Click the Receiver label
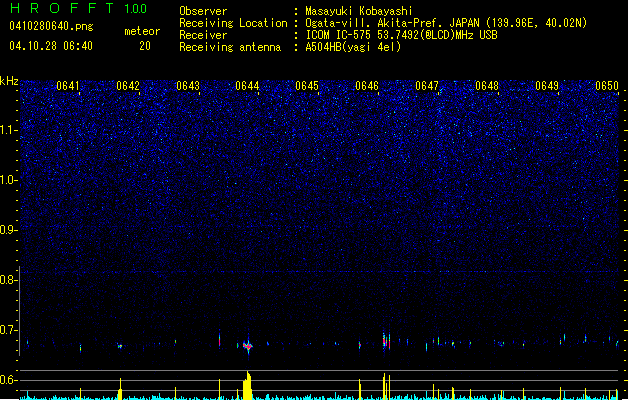 [203, 35]
